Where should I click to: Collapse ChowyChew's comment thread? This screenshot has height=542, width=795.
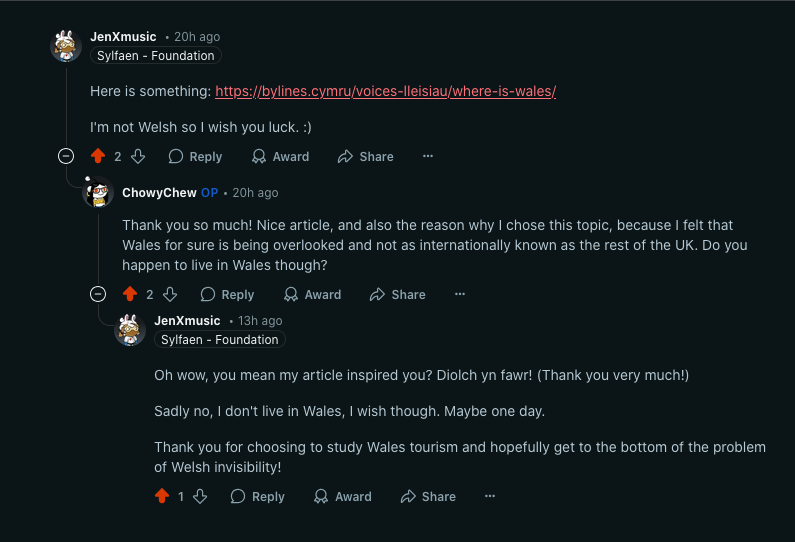coord(98,294)
